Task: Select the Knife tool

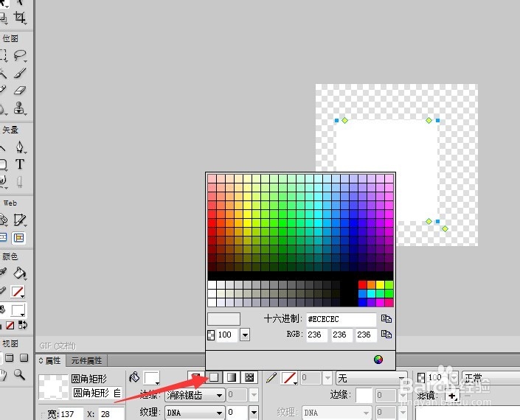Action: (20, 181)
